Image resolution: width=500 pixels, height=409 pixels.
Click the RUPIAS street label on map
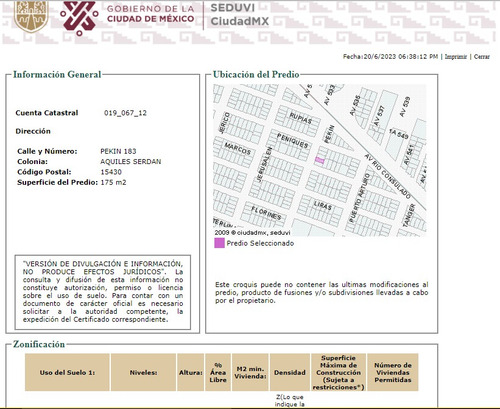(x=300, y=118)
